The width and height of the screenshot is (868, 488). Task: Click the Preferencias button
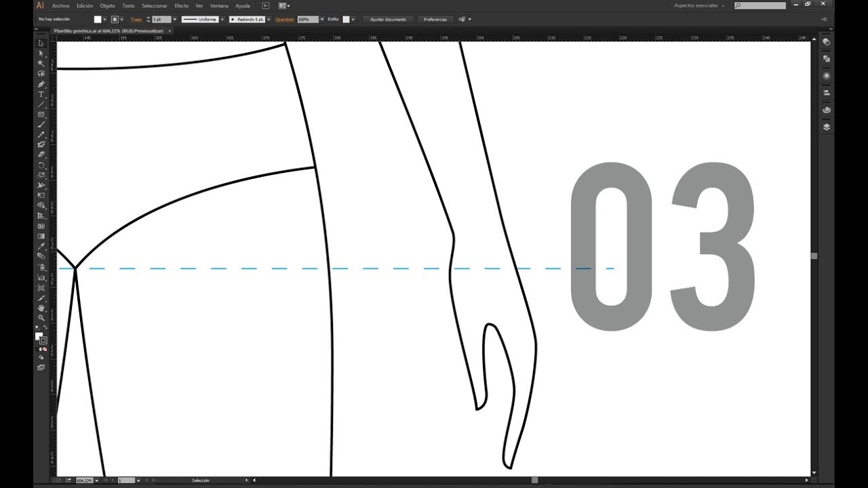435,20
